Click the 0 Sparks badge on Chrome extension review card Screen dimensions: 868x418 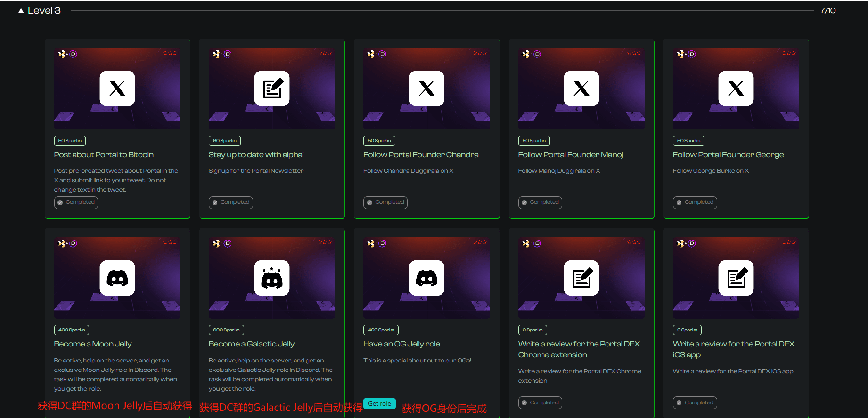(532, 330)
